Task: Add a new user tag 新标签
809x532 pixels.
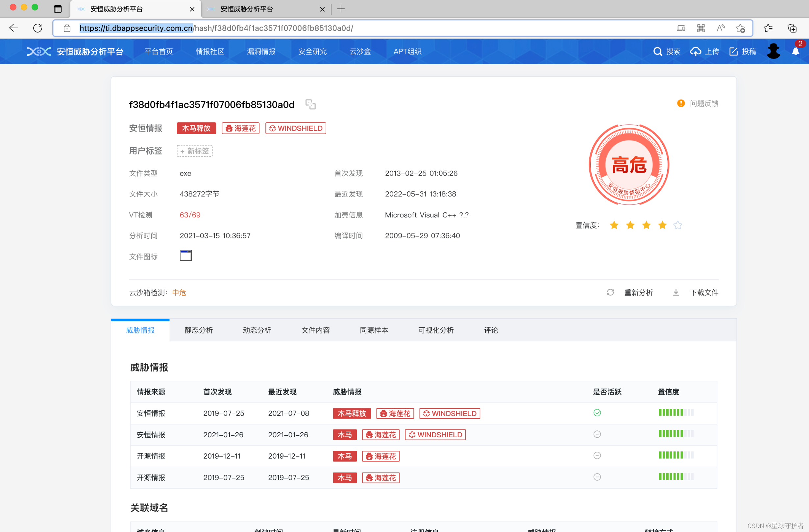Action: [x=194, y=151]
